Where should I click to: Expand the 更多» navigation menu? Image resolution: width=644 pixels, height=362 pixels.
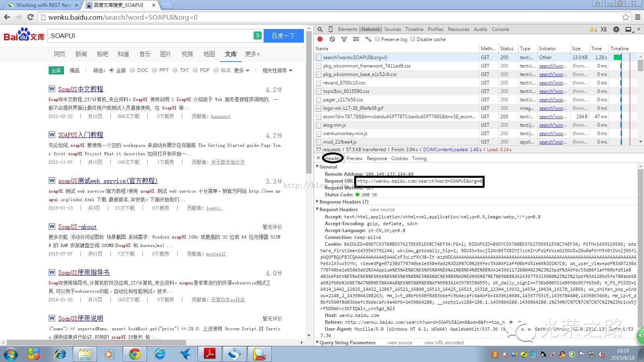coord(252,54)
